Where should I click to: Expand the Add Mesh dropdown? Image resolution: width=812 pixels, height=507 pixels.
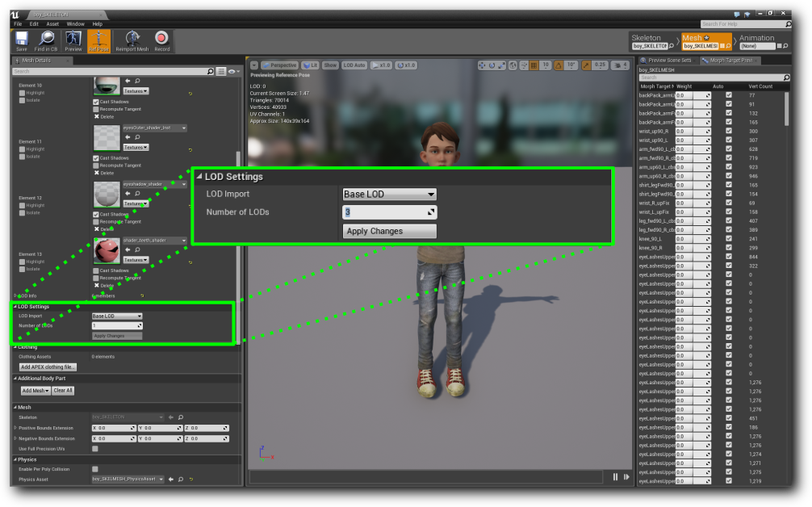point(36,391)
